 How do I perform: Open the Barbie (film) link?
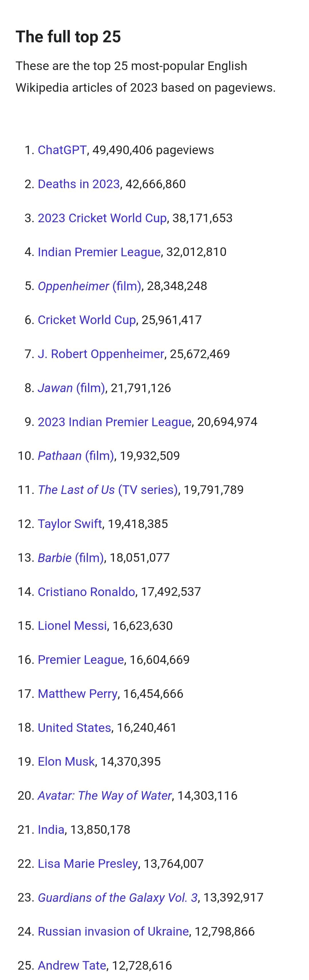click(x=71, y=558)
